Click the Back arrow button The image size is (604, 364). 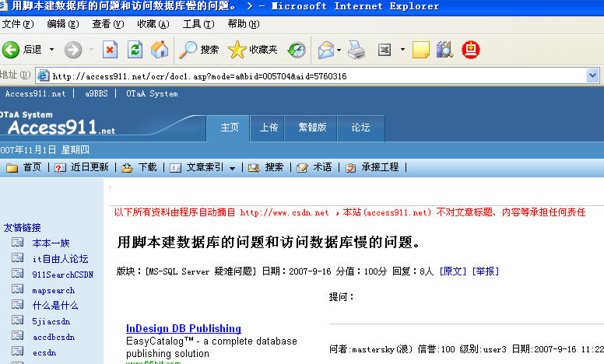coord(10,50)
